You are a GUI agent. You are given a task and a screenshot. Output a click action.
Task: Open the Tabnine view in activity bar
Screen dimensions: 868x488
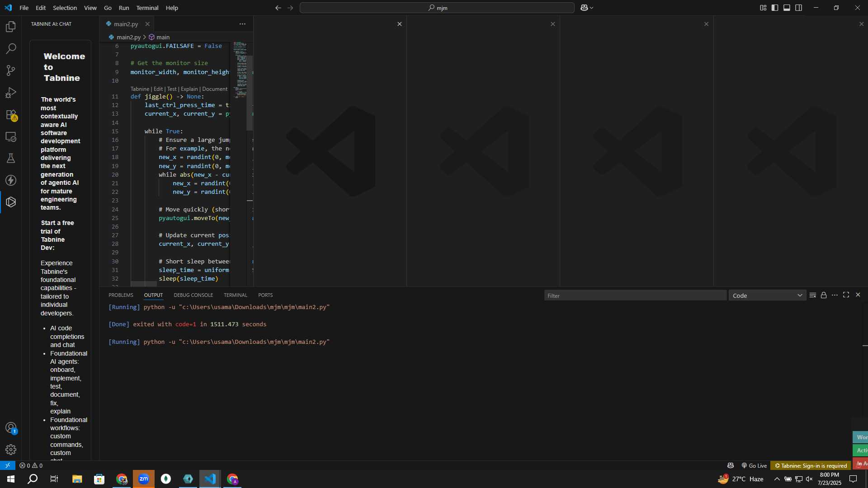coord(11,202)
